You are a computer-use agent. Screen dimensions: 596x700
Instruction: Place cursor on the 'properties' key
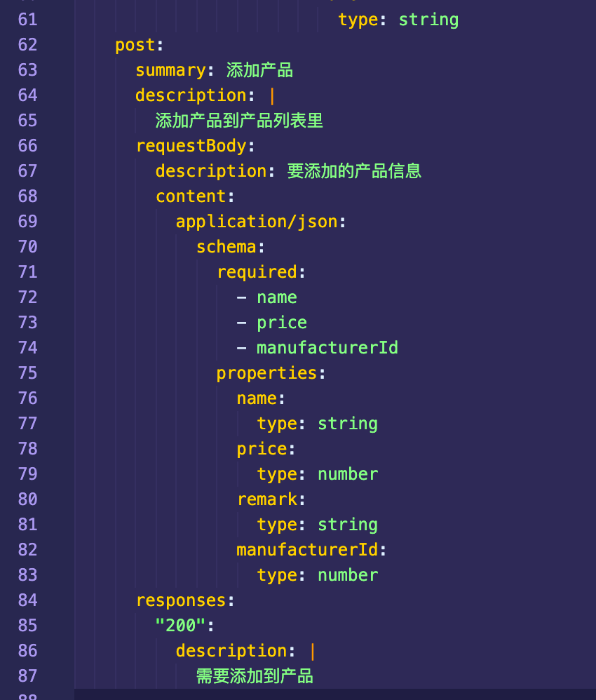coord(266,373)
